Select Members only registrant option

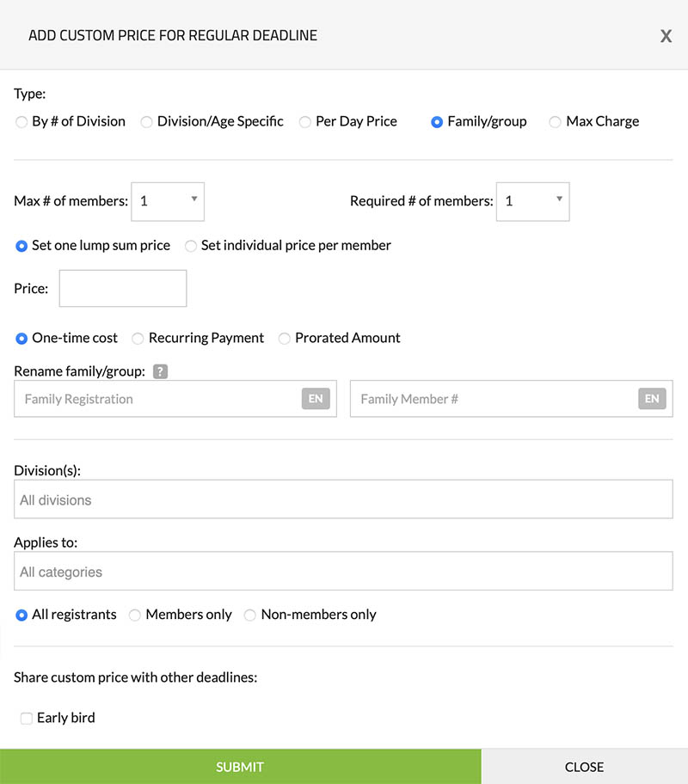pyautogui.click(x=135, y=616)
